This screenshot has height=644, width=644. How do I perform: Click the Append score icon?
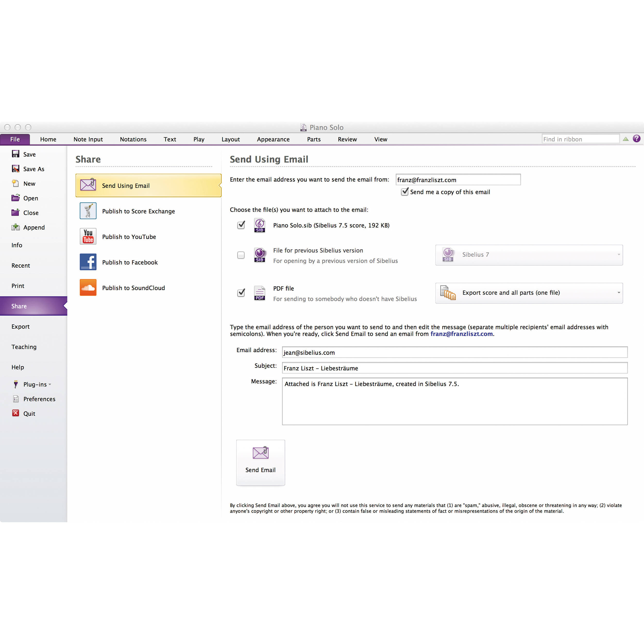[x=16, y=227]
